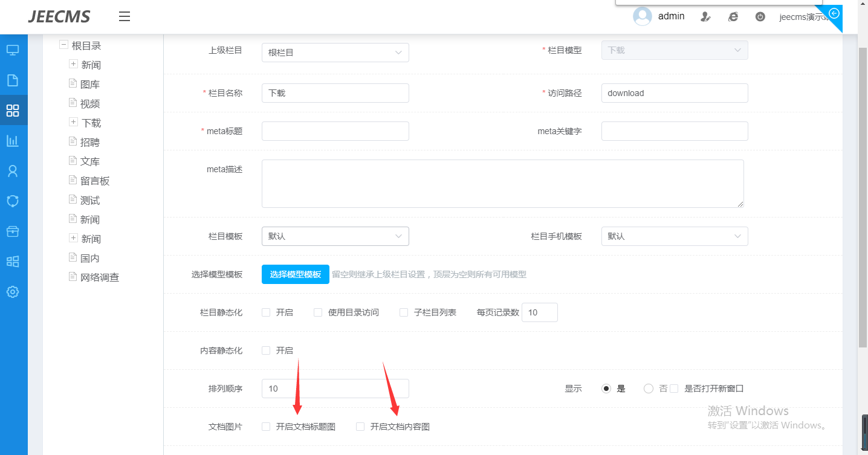868x455 pixels.
Task: Select the 否 radio button for 显示
Action: coord(649,389)
